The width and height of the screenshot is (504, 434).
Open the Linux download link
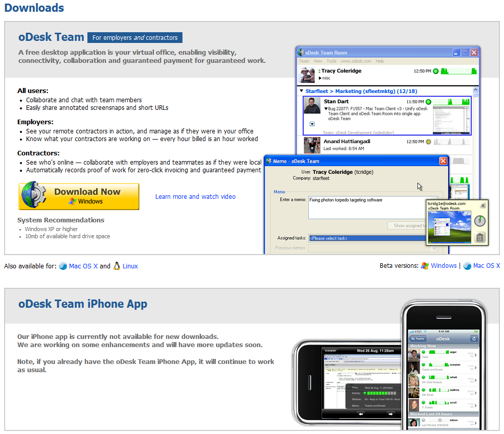click(x=130, y=266)
